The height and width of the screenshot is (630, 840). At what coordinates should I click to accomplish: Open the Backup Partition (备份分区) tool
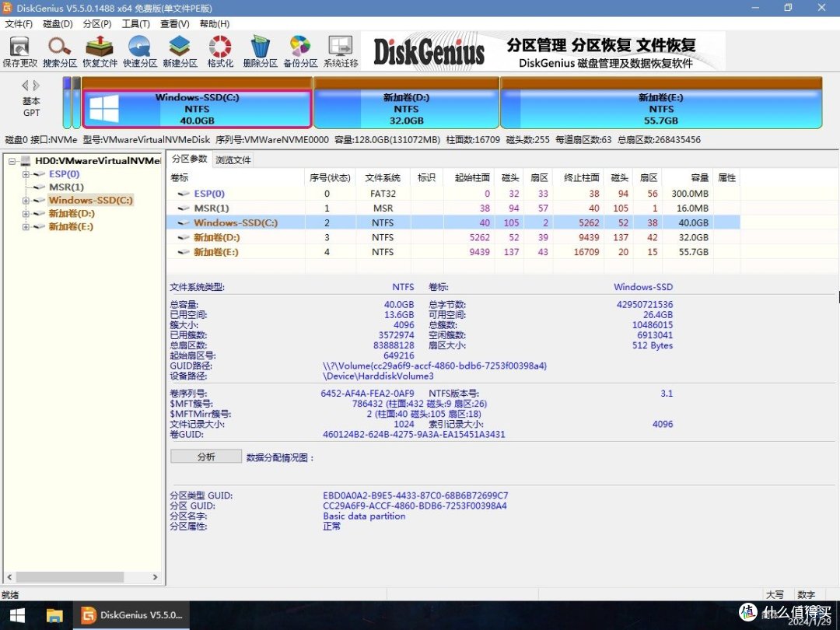pyautogui.click(x=300, y=51)
